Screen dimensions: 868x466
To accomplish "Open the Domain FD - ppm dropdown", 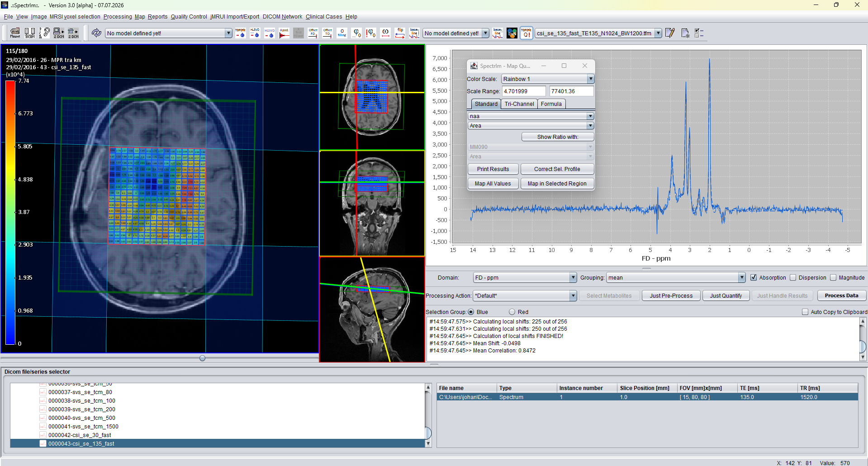I will coord(525,277).
